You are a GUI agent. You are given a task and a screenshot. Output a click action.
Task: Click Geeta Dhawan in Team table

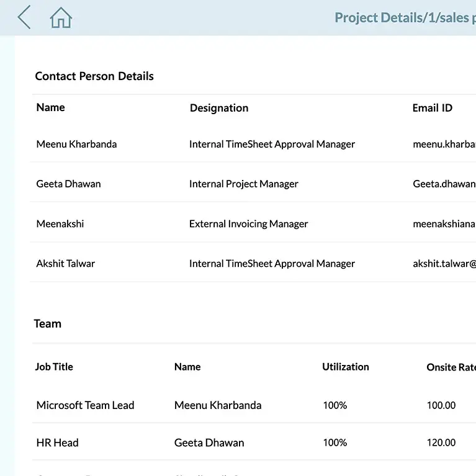209,442
